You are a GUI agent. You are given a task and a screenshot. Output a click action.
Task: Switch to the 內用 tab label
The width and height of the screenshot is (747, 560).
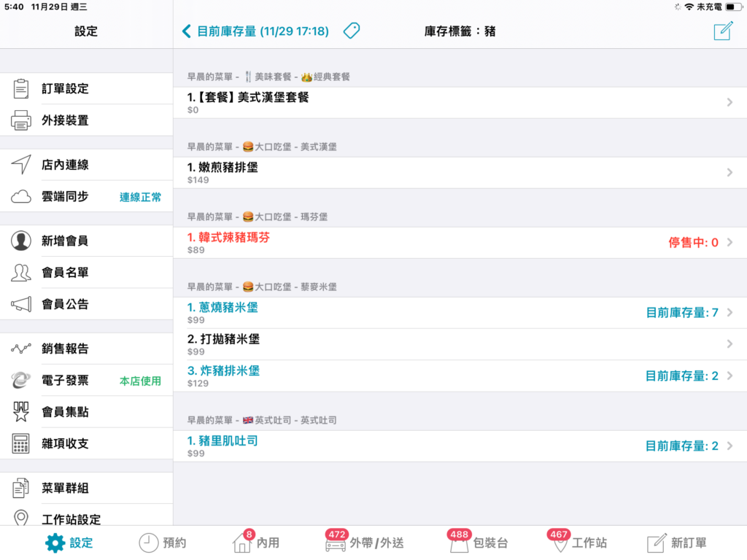(268, 542)
